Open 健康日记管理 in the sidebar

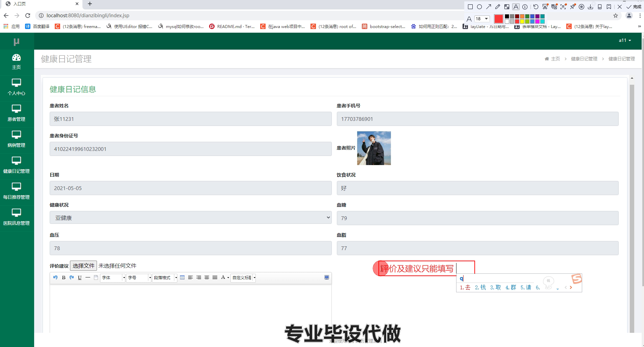(16, 165)
